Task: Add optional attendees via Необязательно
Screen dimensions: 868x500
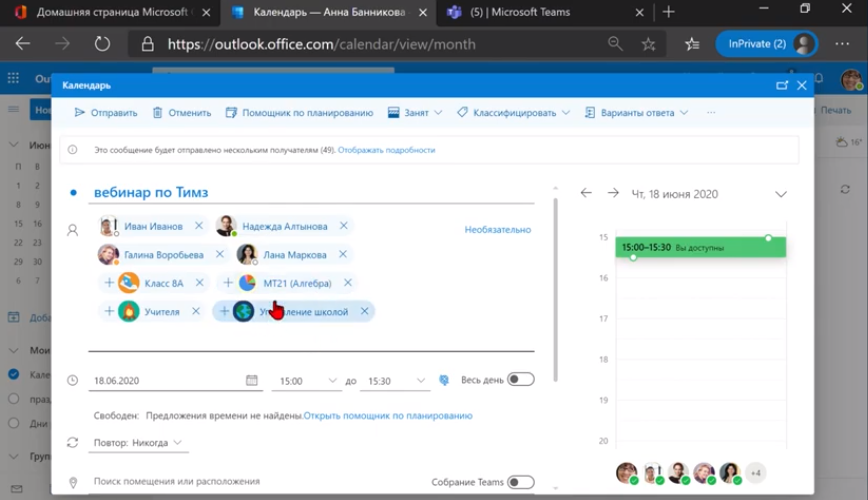Action: 498,229
